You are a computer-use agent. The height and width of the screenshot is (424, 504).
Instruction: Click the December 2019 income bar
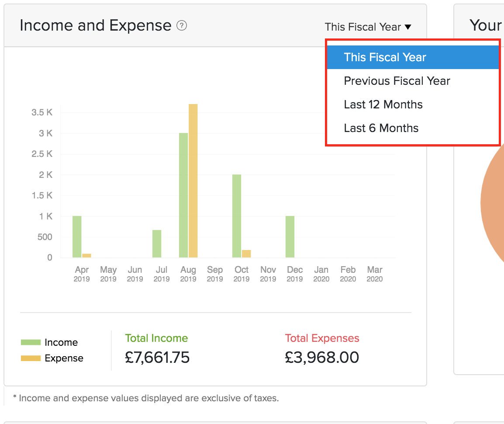coord(290,236)
